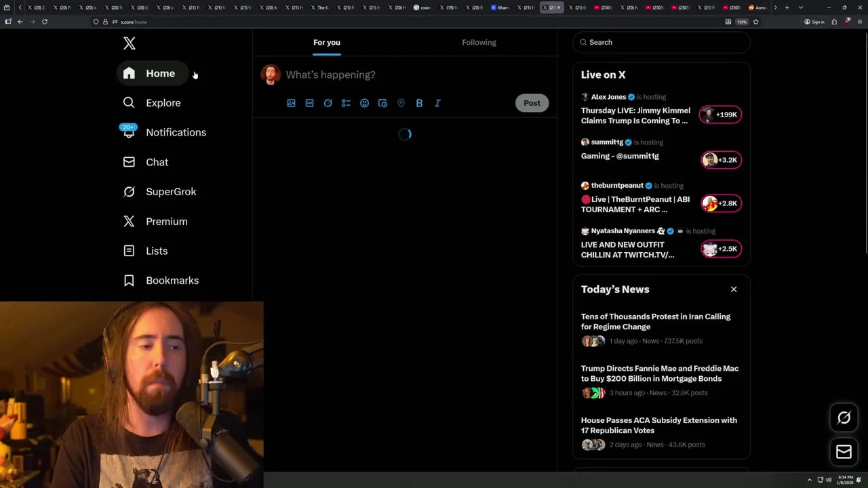Open the floating messages button
This screenshot has width=868, height=488.
click(x=844, y=452)
